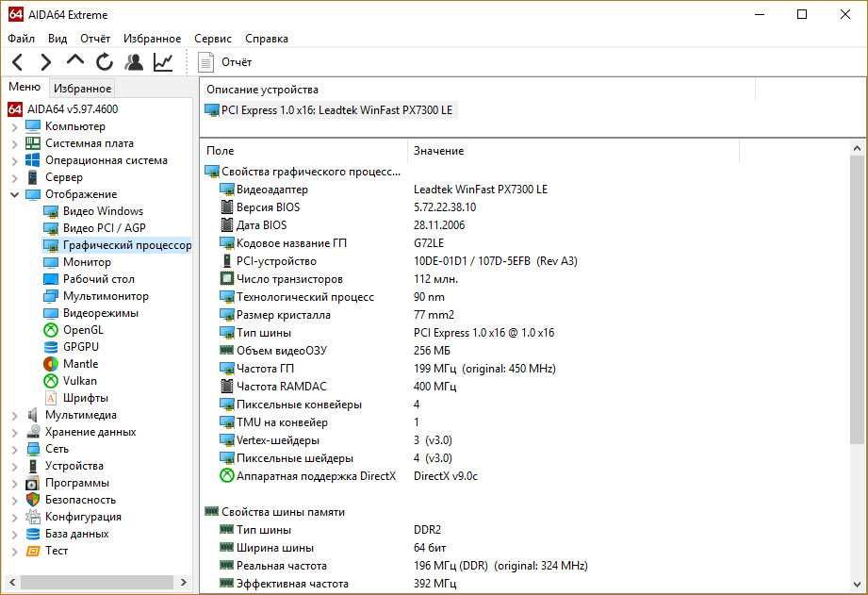
Task: Click the База данных icon
Action: pos(33,534)
